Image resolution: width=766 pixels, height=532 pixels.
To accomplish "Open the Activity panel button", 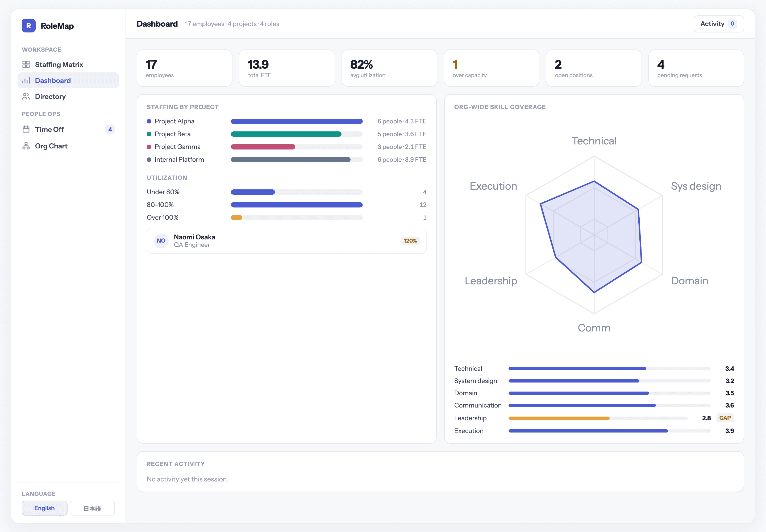I will [719, 24].
